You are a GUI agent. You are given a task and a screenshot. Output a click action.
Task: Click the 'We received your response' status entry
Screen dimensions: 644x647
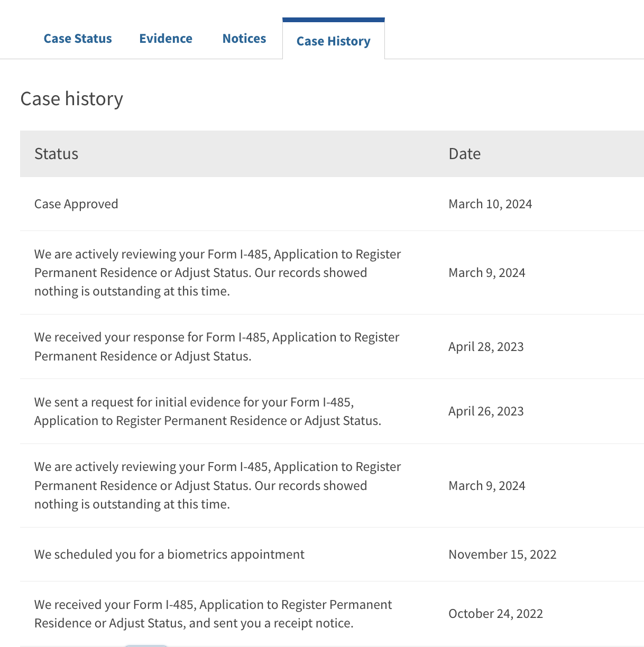tap(217, 347)
